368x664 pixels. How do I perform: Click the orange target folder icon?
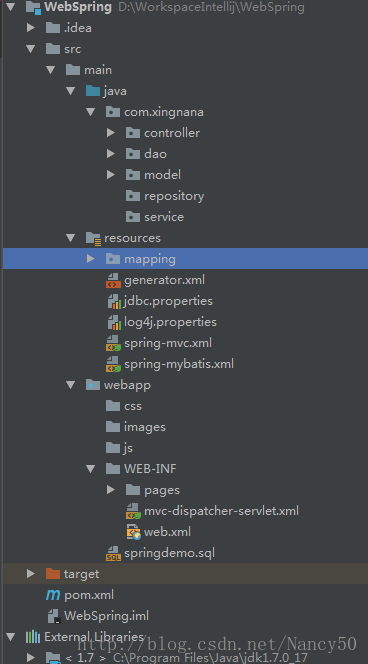pyautogui.click(x=53, y=574)
